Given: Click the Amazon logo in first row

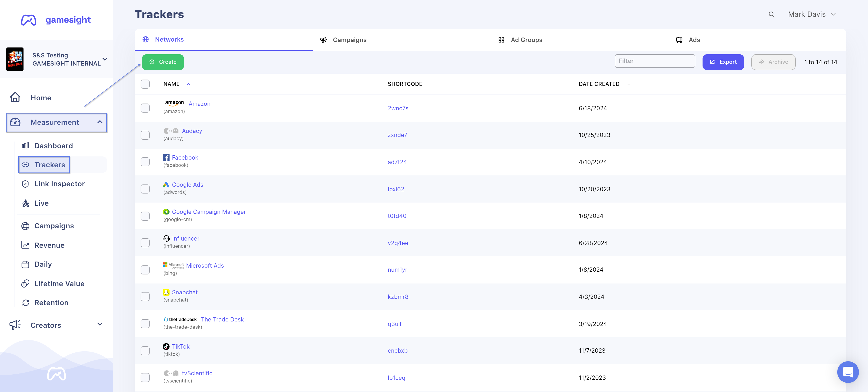Looking at the screenshot, I should pos(174,103).
